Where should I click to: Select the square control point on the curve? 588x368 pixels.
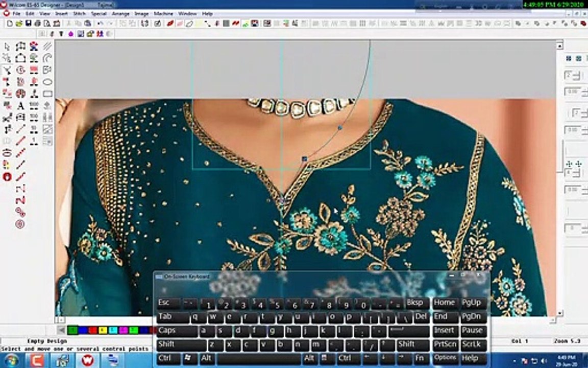305,159
